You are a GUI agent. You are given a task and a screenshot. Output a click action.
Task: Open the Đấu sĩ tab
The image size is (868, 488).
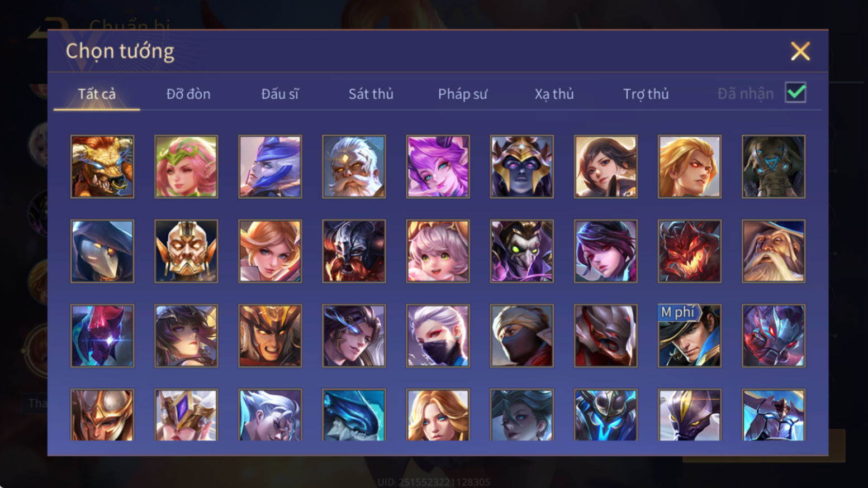coord(279,94)
